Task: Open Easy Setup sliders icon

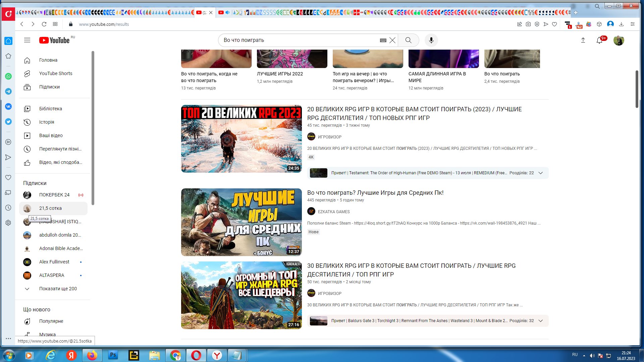Action: point(633,24)
